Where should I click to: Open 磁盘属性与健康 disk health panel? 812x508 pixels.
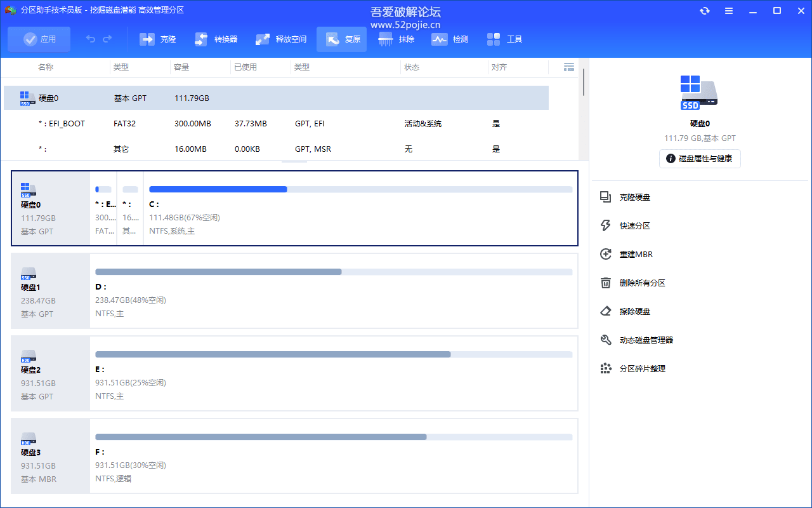pyautogui.click(x=700, y=159)
